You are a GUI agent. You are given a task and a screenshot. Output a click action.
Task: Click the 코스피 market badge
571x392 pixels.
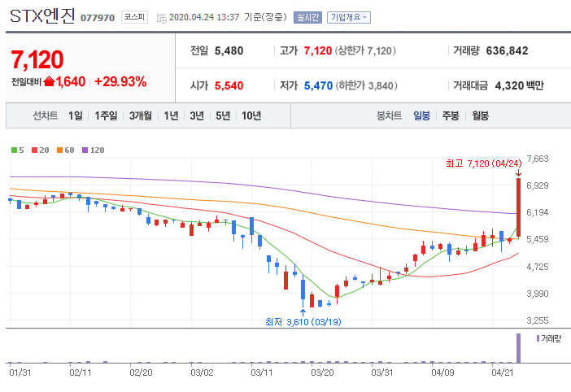click(134, 17)
